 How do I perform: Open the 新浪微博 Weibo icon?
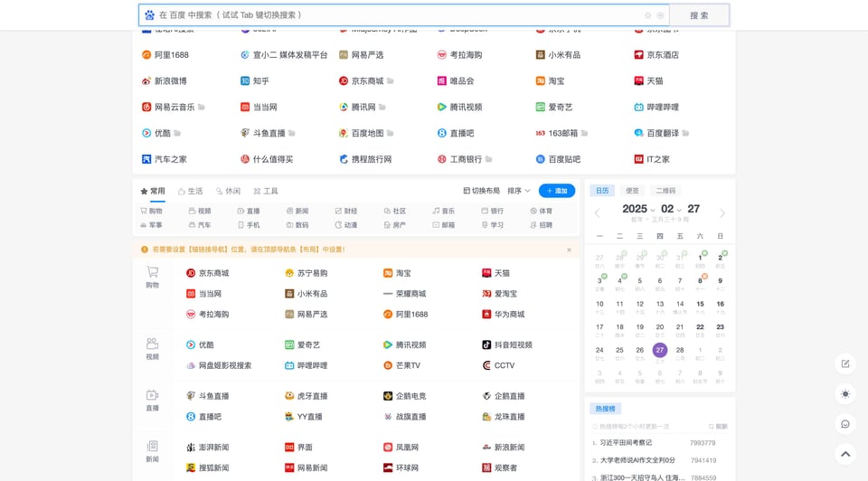pos(146,80)
